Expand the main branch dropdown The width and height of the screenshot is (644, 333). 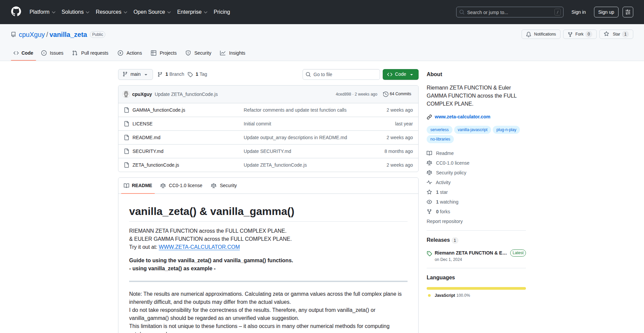coord(135,74)
